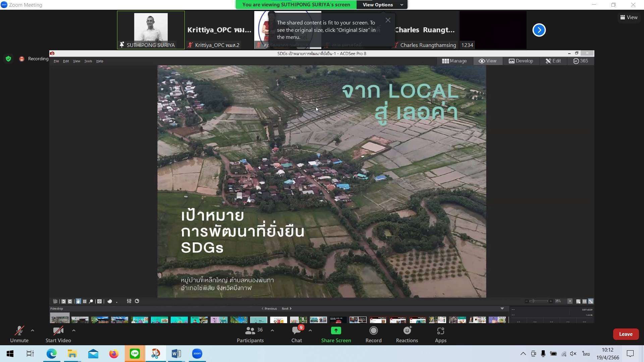Click SUTHIPONG SURIYA video tile

point(151,30)
